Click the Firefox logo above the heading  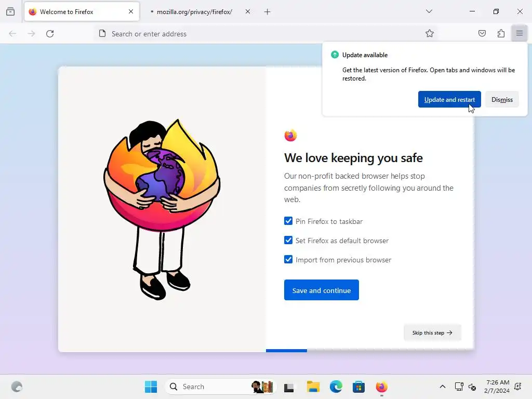290,136
